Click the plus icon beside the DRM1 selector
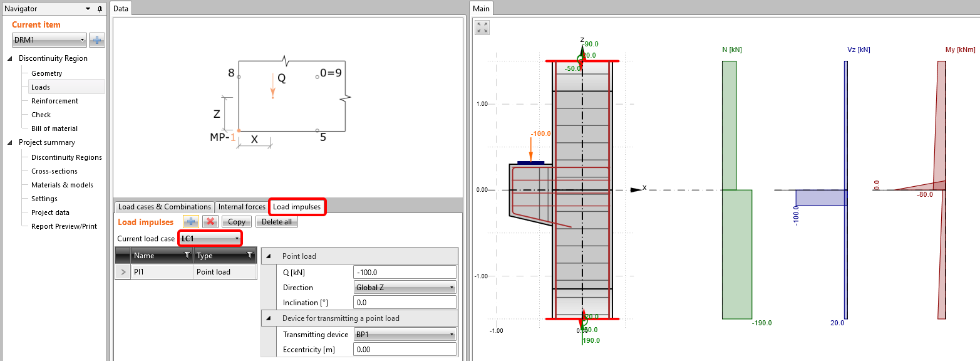This screenshot has height=361, width=980. [x=96, y=39]
